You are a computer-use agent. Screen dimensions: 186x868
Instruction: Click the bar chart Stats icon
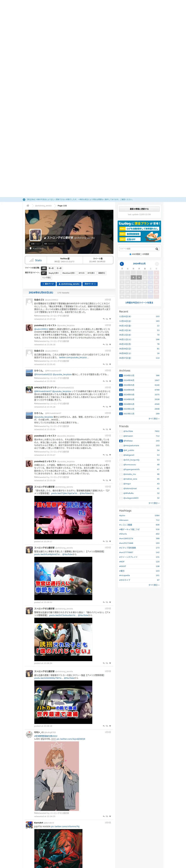tap(31, 260)
